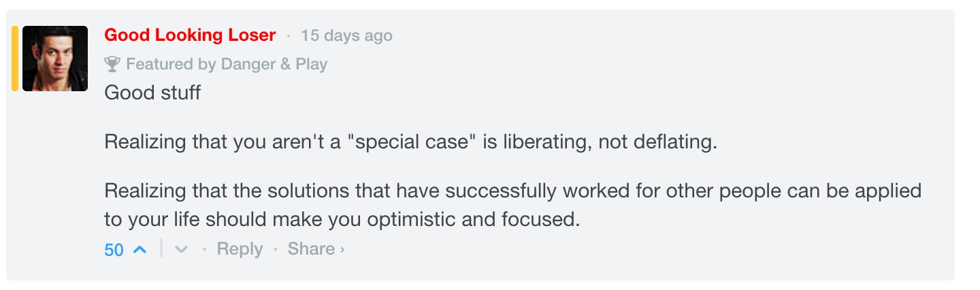Click the trophy icon beside Featured label

(112, 64)
